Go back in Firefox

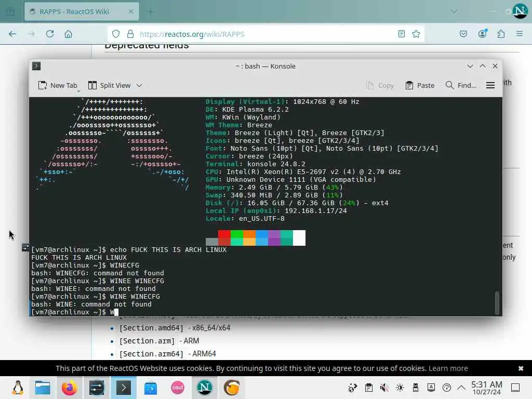12,34
